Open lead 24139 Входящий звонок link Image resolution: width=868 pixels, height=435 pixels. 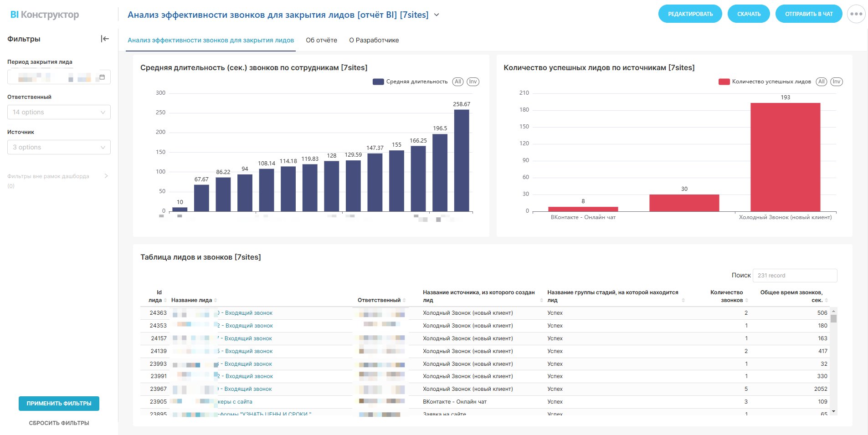[245, 351]
